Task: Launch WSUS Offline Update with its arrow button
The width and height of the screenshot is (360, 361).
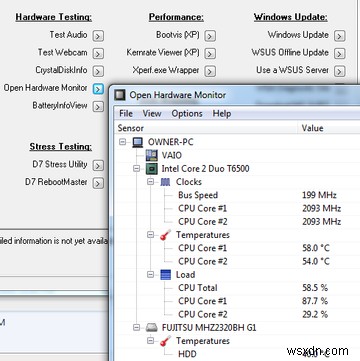Action: (339, 53)
